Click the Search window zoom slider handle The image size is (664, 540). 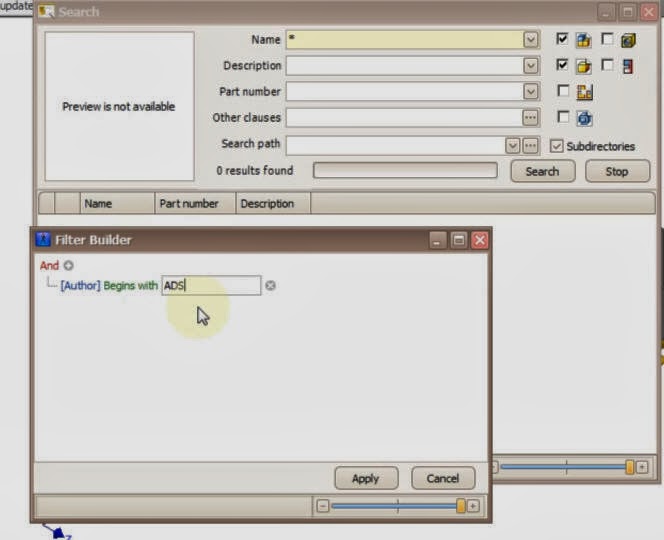pos(630,467)
